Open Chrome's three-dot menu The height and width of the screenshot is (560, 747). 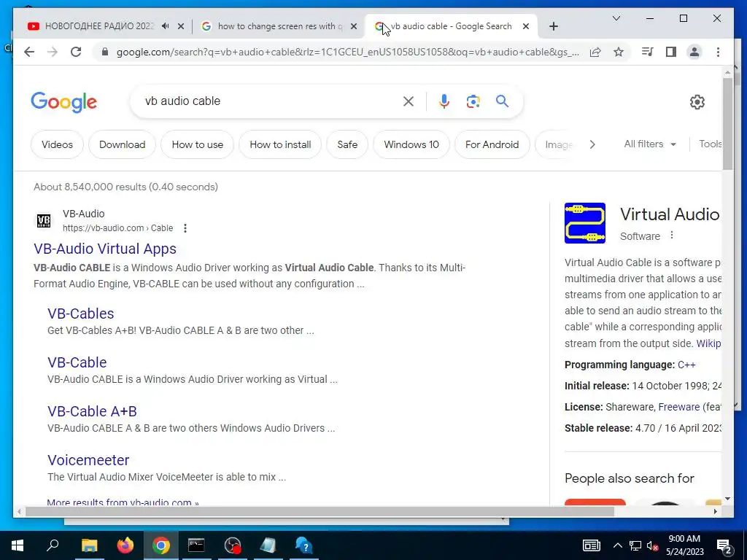click(718, 52)
